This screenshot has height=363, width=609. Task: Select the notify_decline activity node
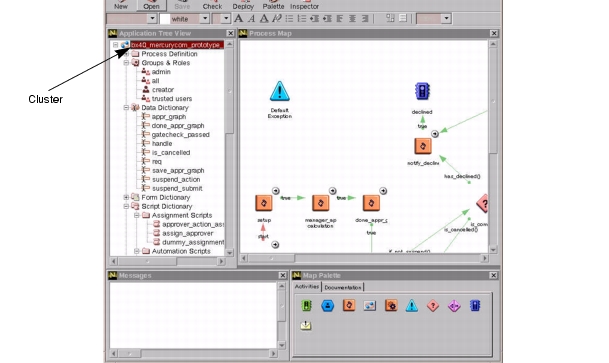[423, 146]
